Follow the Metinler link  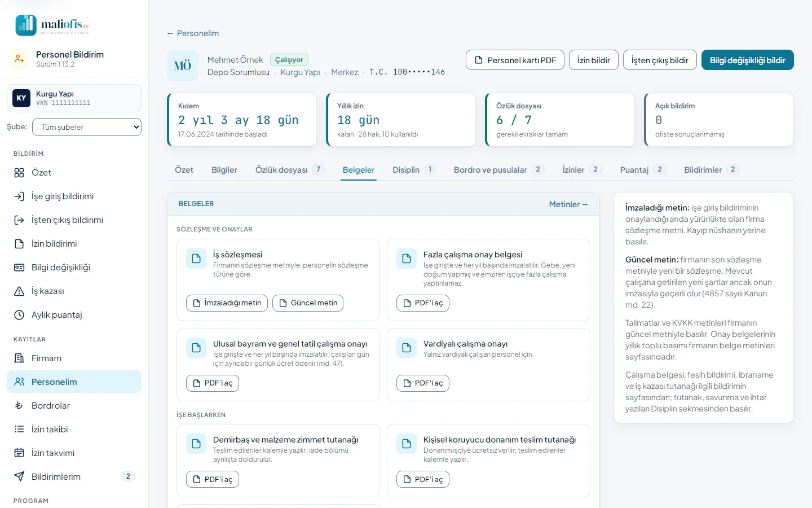[568, 204]
